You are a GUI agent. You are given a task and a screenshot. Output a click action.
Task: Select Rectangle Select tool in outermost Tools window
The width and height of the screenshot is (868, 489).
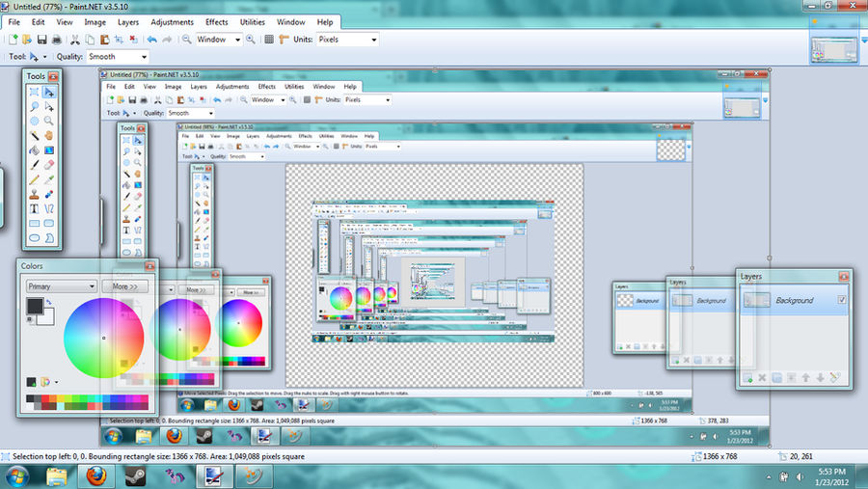[35, 92]
